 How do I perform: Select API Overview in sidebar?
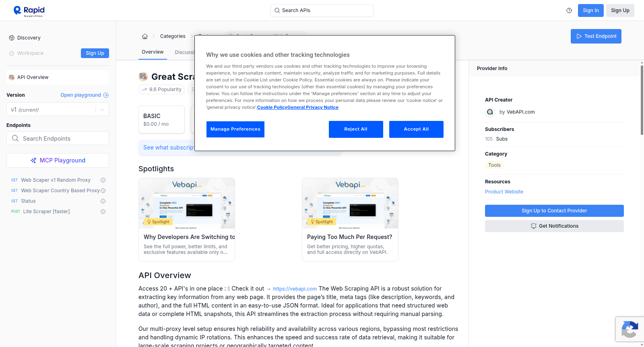58,77
